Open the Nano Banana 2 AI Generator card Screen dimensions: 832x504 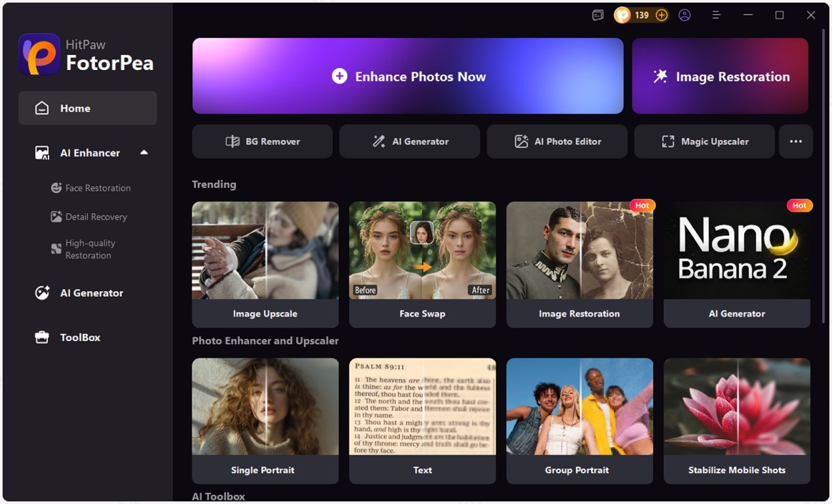(737, 264)
